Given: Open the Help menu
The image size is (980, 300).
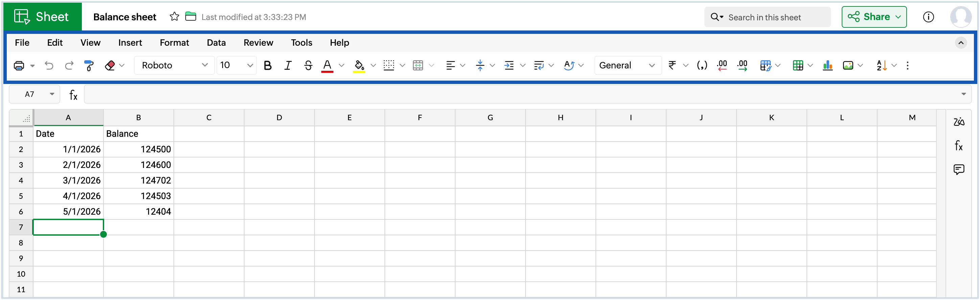Looking at the screenshot, I should [x=340, y=43].
